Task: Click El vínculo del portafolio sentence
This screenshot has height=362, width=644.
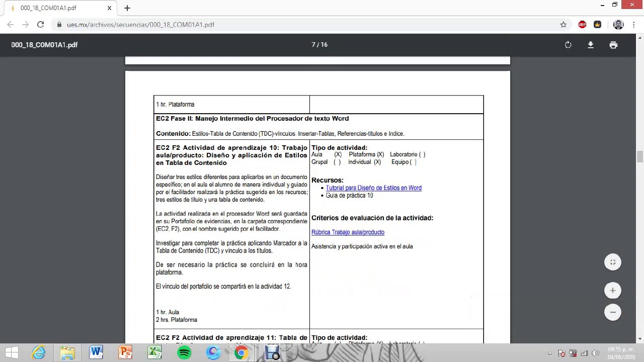Action: click(223, 287)
